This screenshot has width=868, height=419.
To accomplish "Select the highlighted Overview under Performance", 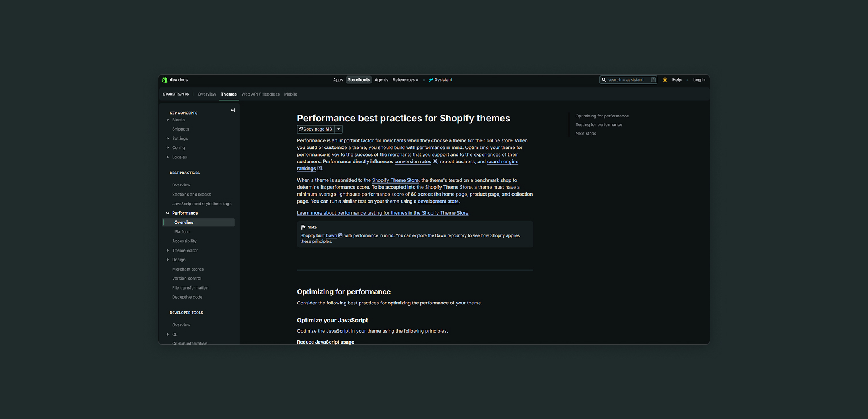I will 198,222.
